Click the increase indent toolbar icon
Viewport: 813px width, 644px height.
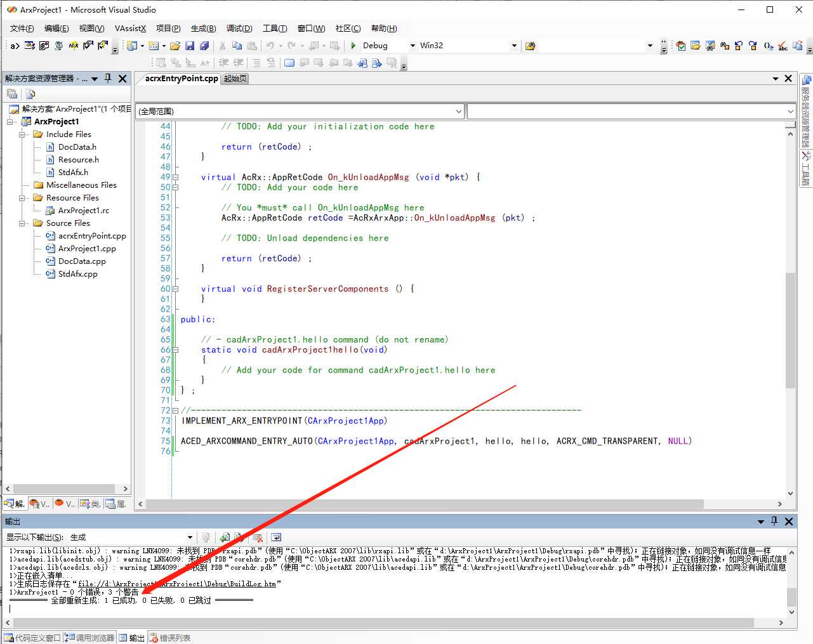(x=239, y=63)
